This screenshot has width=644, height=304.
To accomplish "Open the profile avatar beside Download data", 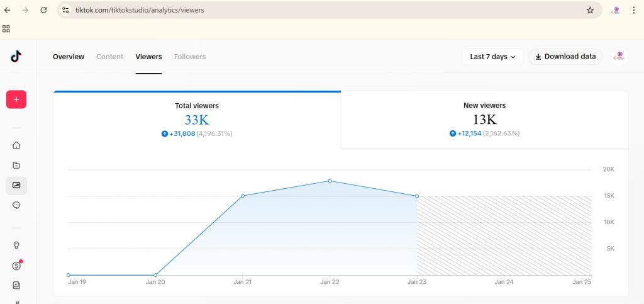I will (x=619, y=57).
